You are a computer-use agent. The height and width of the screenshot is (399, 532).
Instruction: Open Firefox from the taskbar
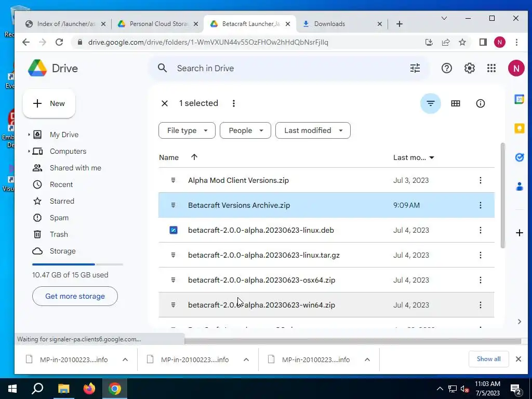coord(89,389)
